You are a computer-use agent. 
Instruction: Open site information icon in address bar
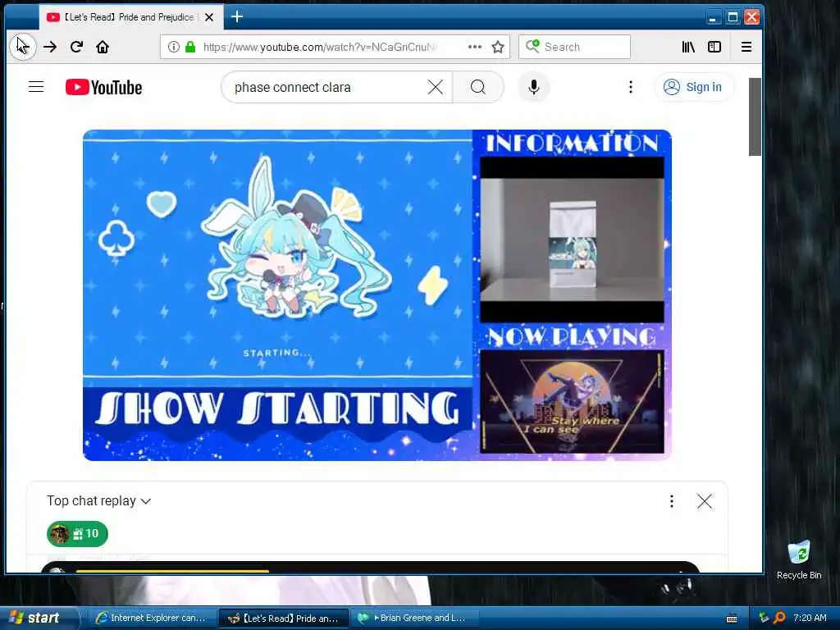pyautogui.click(x=174, y=47)
